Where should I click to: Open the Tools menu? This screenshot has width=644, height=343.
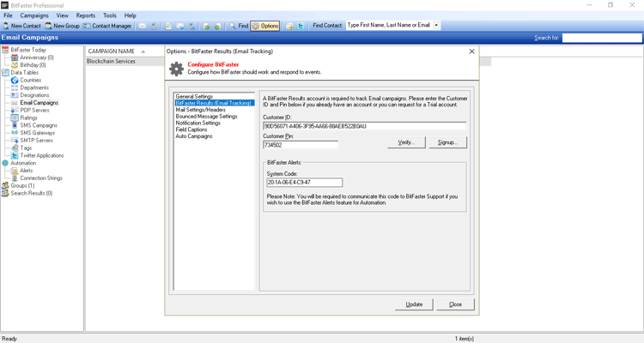click(x=110, y=15)
